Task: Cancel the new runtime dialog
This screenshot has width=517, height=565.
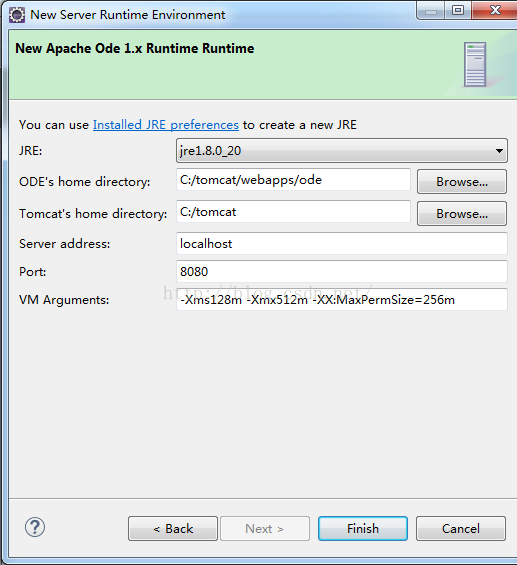Action: click(461, 529)
